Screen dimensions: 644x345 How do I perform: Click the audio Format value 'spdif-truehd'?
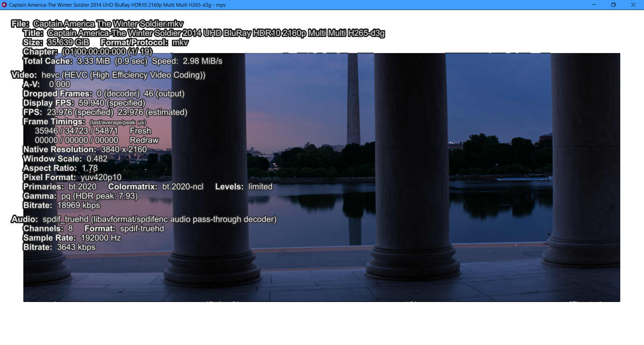tap(142, 228)
